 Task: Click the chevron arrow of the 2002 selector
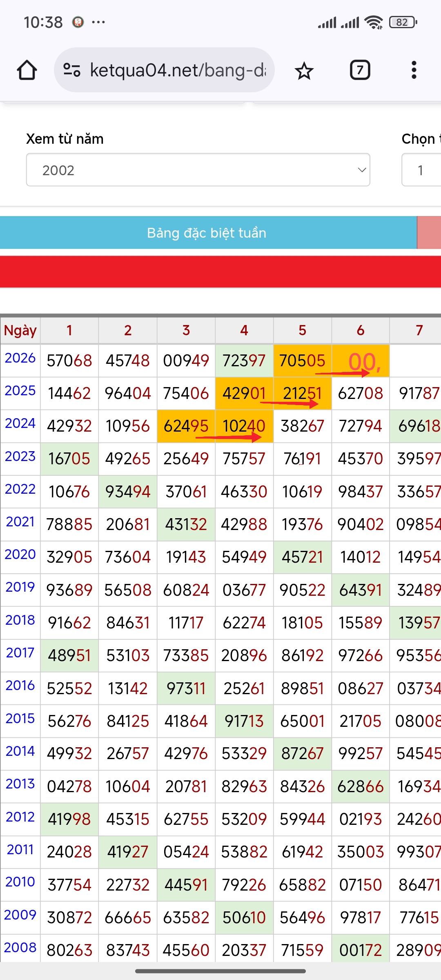(361, 170)
